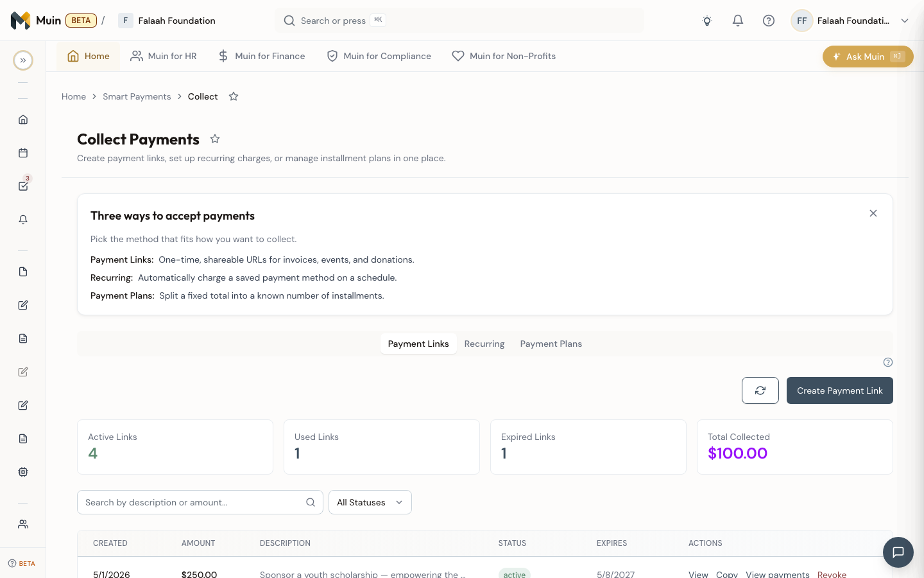This screenshot has height=578, width=924.
Task: Select the Home tab
Action: 89,56
